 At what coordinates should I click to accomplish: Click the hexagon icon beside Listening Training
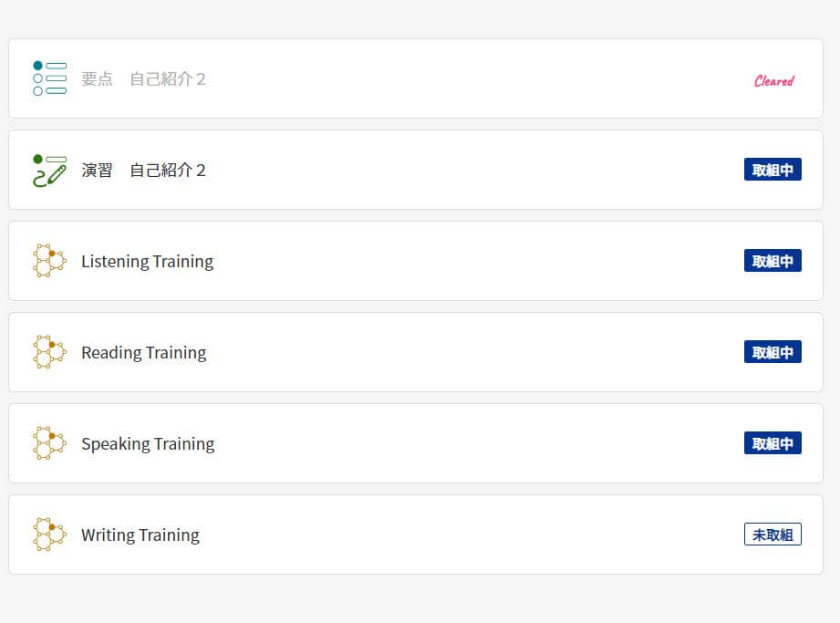pyautogui.click(x=50, y=261)
